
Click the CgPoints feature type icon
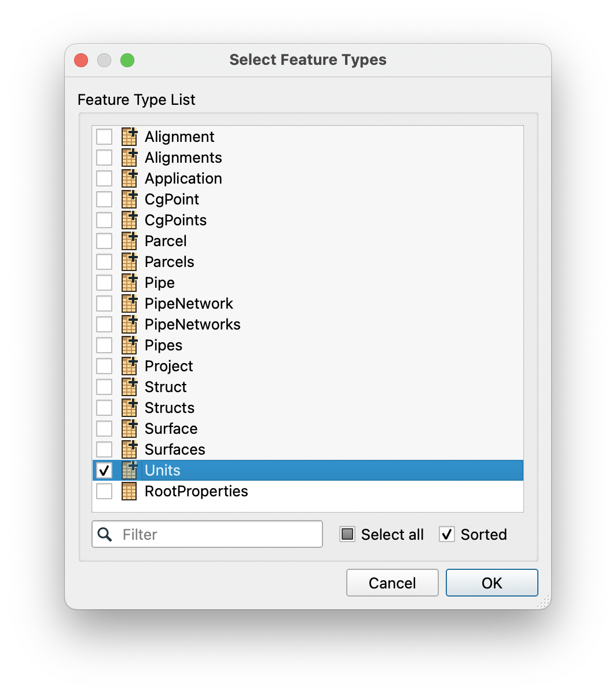[130, 220]
